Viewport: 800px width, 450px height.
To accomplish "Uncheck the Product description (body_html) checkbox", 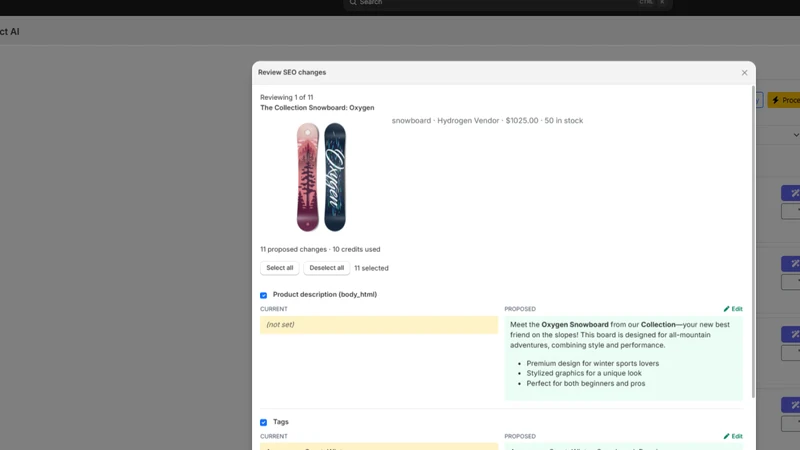I will [263, 295].
